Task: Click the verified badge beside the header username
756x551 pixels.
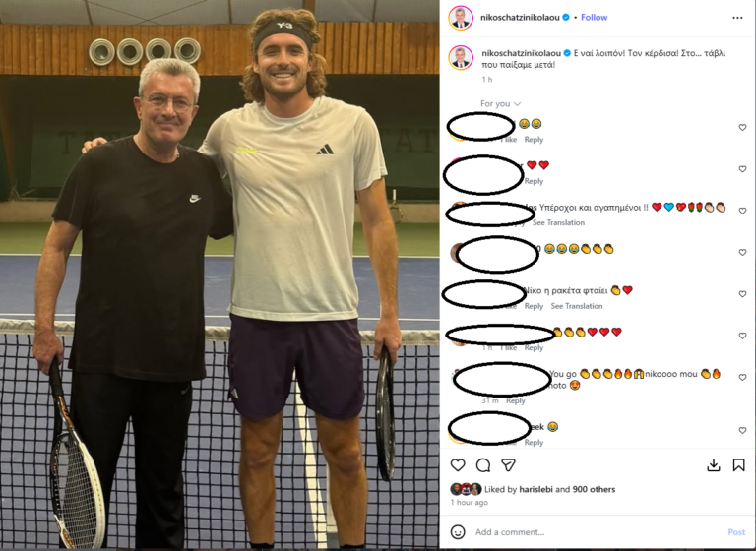Action: [566, 18]
